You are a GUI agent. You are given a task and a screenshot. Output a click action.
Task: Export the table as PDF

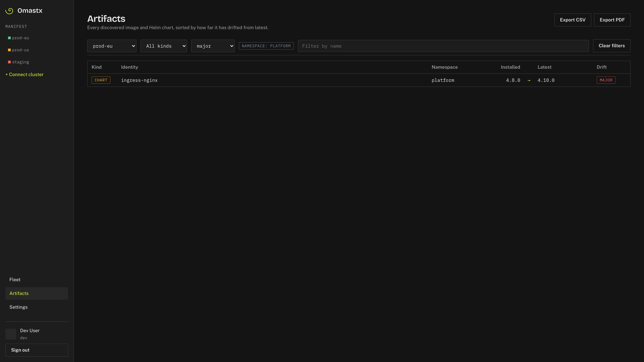tap(612, 20)
